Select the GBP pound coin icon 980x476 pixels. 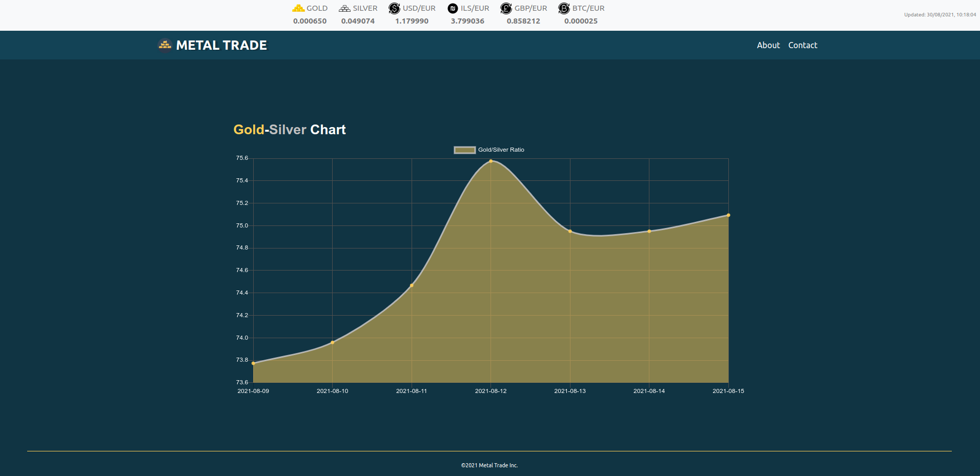(505, 8)
